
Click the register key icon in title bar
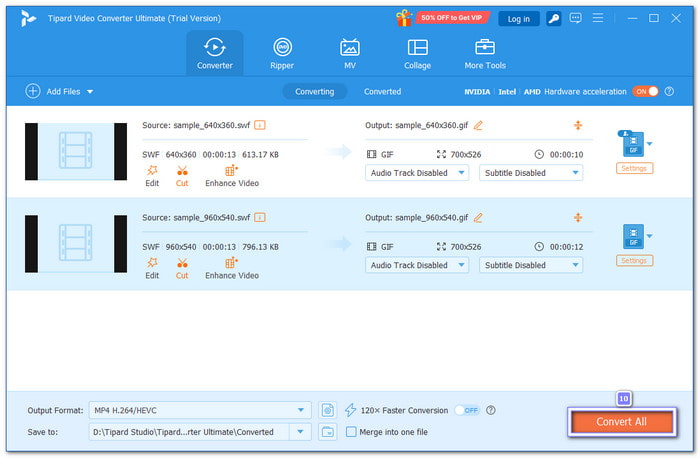tap(553, 18)
